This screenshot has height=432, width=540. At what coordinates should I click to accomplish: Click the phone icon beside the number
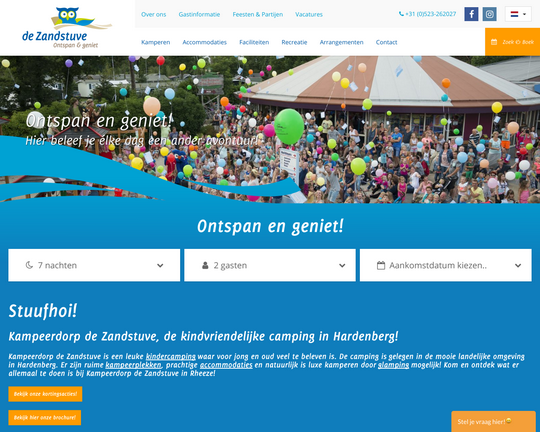(x=401, y=14)
